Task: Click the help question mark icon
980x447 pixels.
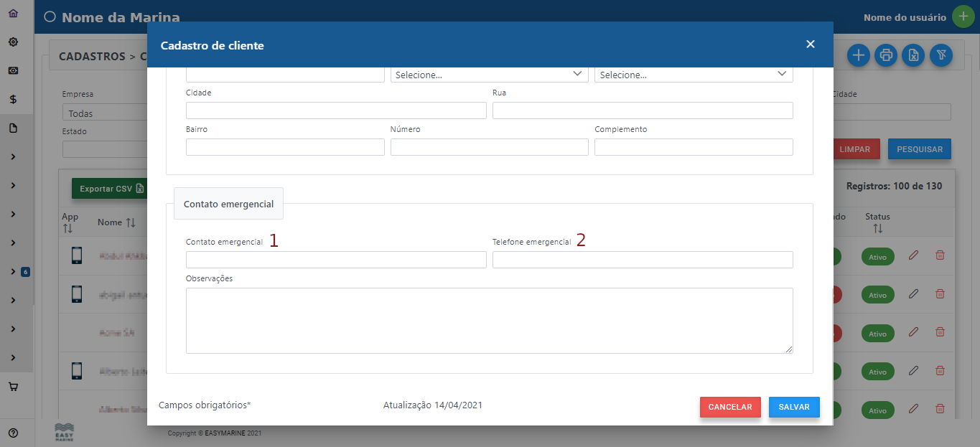Action: pos(12,432)
